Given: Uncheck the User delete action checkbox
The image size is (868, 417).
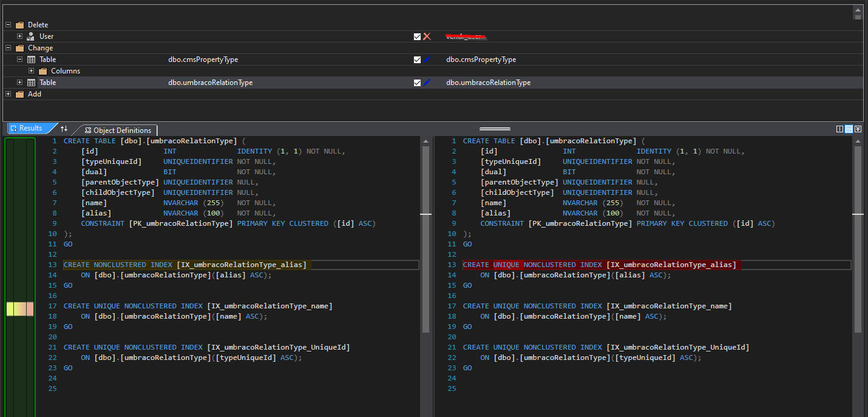Looking at the screenshot, I should 417,36.
